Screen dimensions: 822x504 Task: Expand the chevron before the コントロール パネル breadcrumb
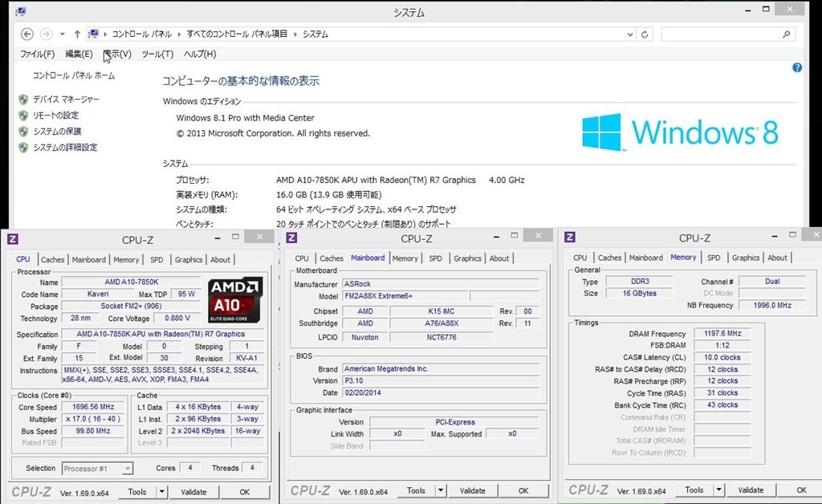105,34
